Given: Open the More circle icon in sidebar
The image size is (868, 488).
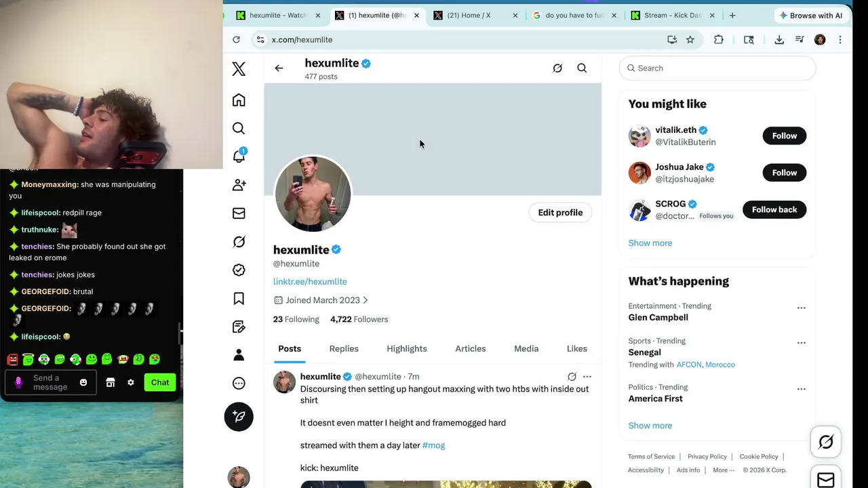Looking at the screenshot, I should coord(239,384).
